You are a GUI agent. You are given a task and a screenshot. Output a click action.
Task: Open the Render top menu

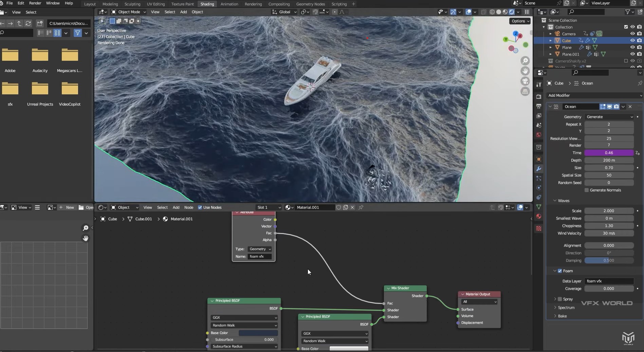point(35,3)
